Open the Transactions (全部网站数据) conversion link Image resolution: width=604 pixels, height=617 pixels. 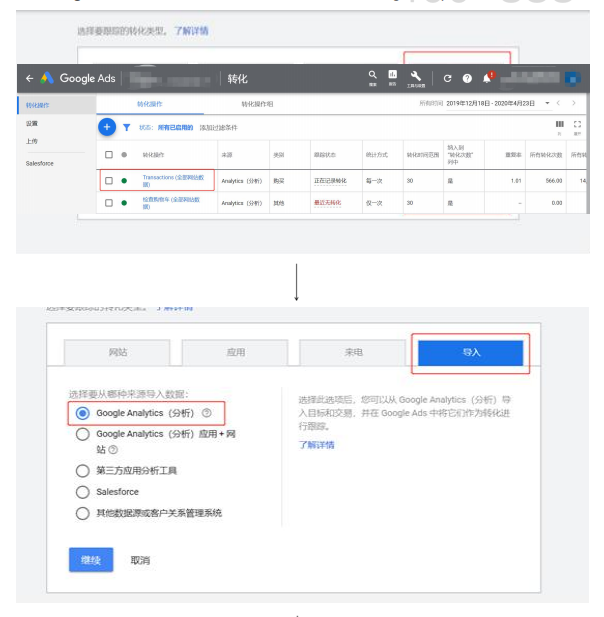173,181
